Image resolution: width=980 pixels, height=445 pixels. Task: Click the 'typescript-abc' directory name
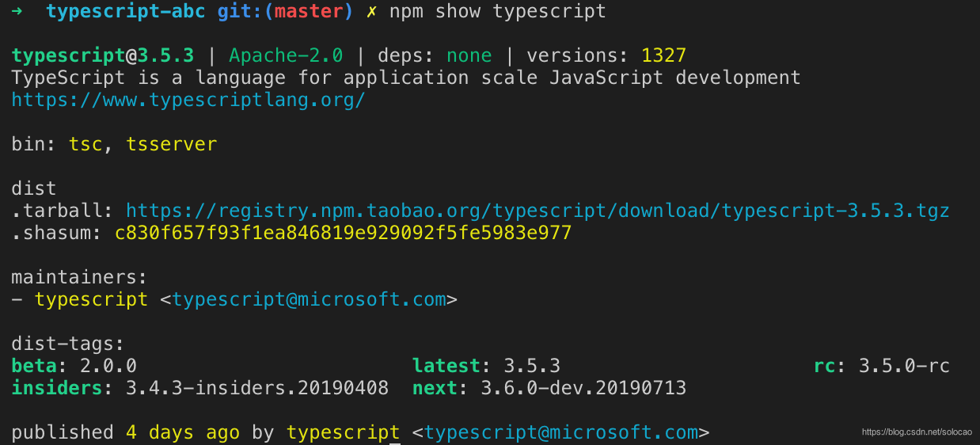tap(125, 12)
